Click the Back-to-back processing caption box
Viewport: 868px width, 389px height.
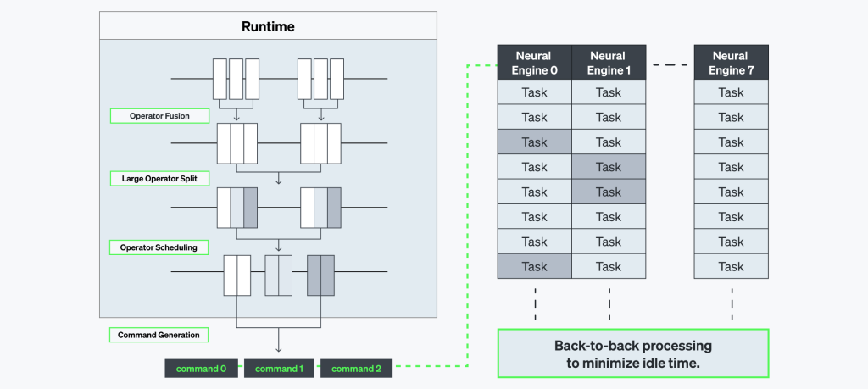(x=632, y=353)
